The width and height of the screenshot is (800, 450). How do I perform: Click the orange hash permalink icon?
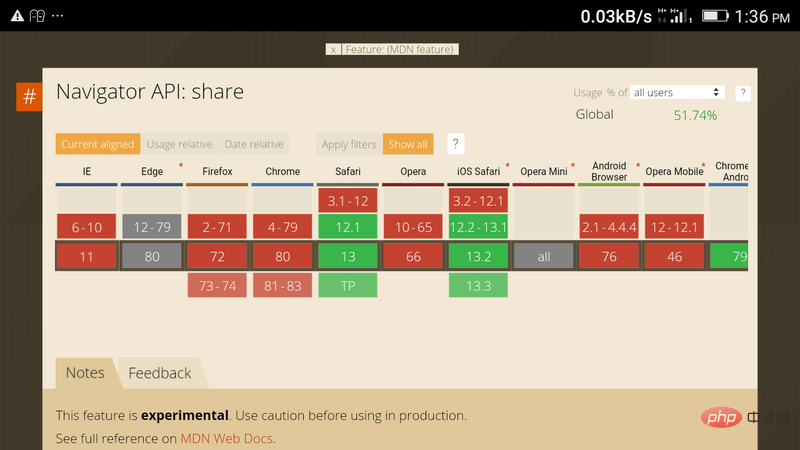[x=29, y=97]
